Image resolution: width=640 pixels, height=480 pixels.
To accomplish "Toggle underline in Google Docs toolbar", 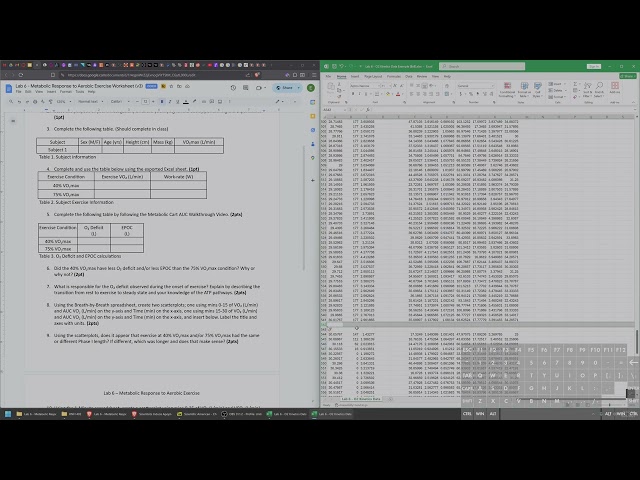I will coord(178,101).
